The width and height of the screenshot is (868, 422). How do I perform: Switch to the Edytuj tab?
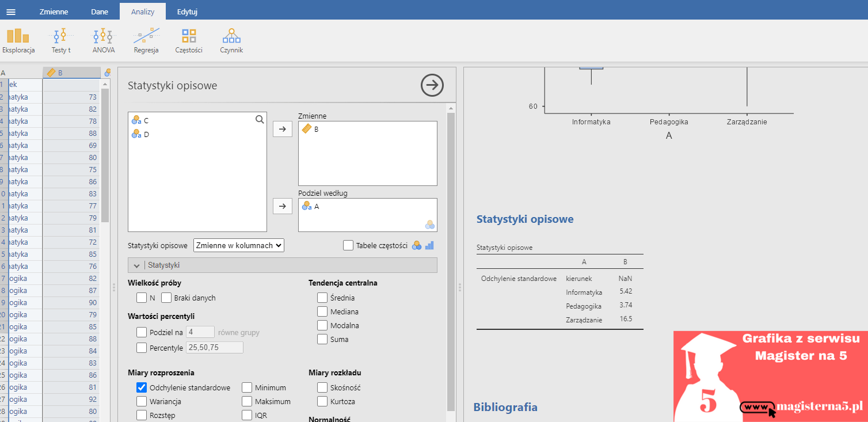click(187, 12)
